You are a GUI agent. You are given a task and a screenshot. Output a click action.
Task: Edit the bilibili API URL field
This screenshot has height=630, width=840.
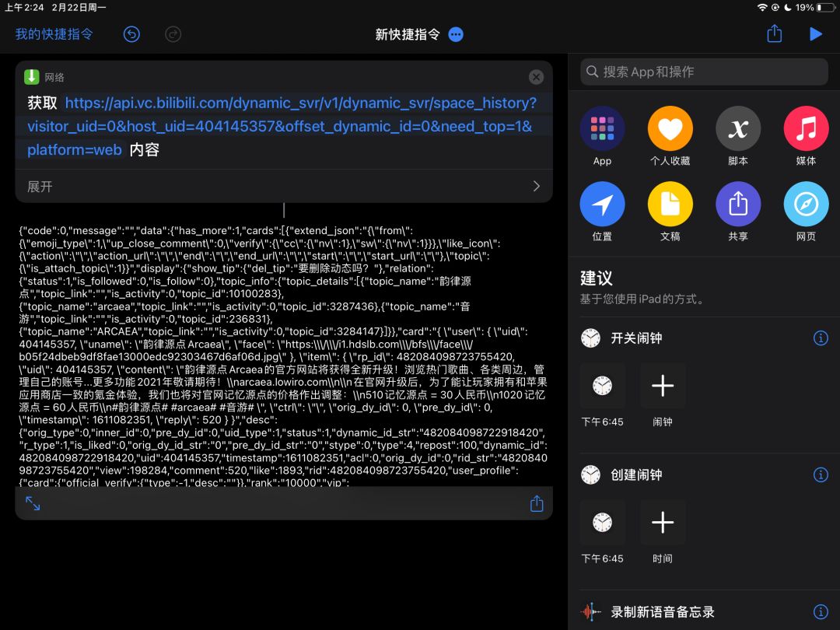click(282, 127)
